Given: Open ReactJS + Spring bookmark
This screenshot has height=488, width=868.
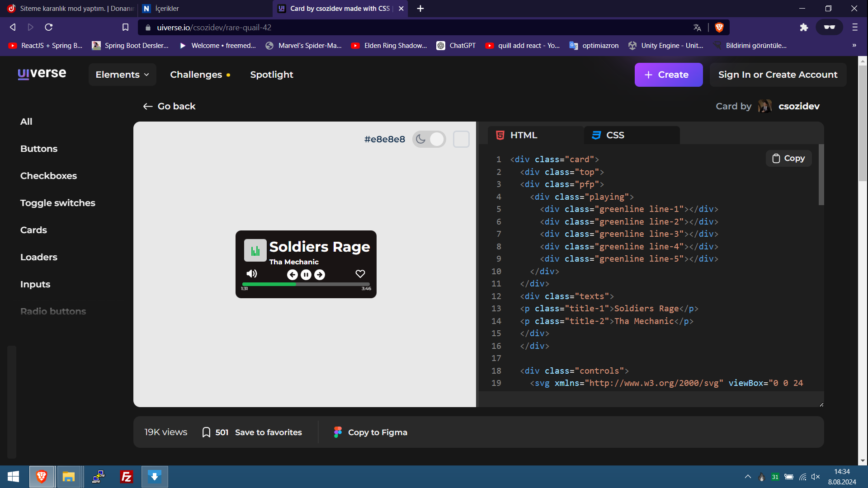Looking at the screenshot, I should pos(45,46).
